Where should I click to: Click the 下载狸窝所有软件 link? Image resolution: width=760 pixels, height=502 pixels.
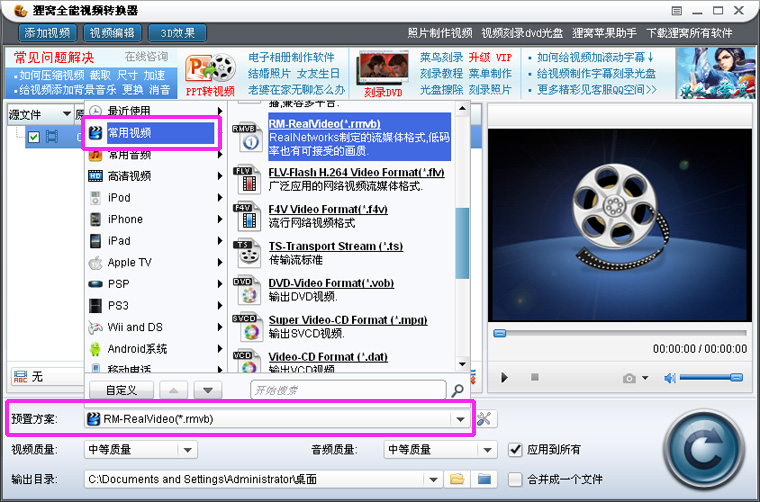coord(689,33)
